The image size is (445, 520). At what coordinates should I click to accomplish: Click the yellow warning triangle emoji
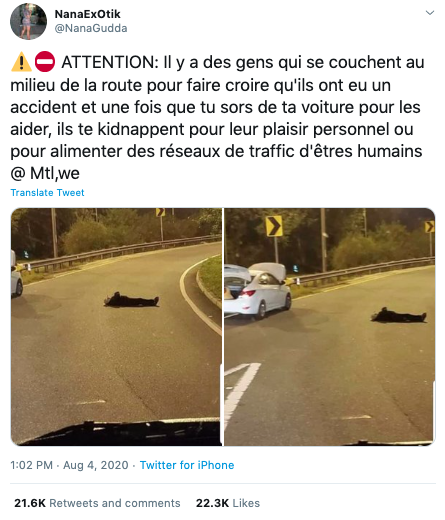coord(21,62)
